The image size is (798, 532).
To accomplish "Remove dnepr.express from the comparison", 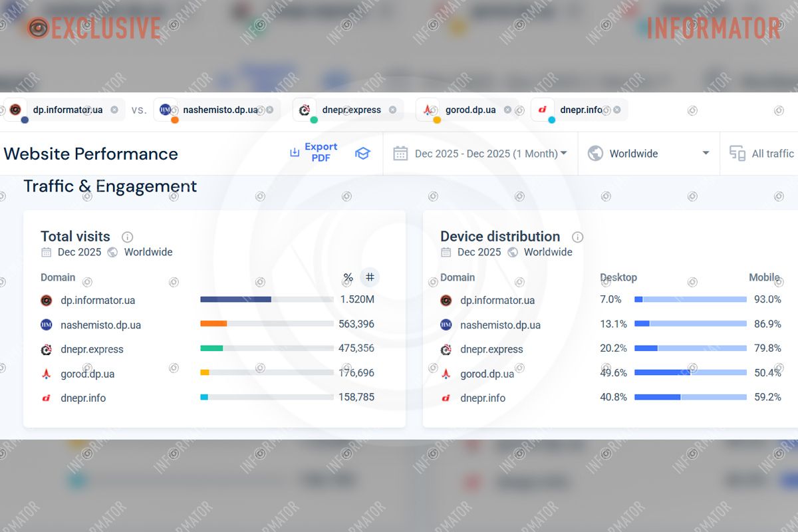I will (393, 109).
